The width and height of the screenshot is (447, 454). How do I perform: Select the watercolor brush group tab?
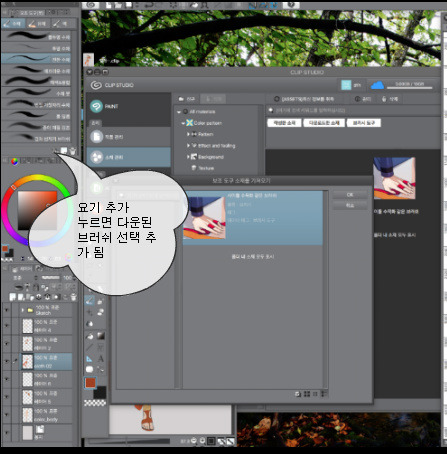[13, 24]
